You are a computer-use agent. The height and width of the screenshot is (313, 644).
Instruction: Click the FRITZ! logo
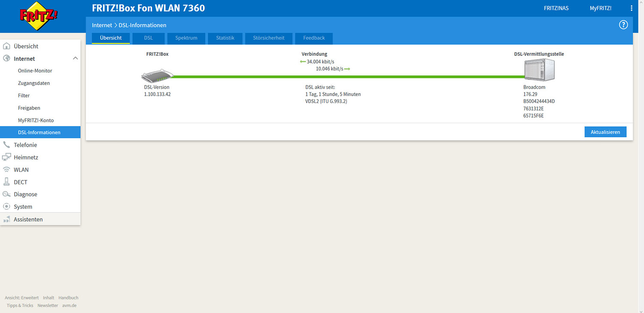click(39, 16)
